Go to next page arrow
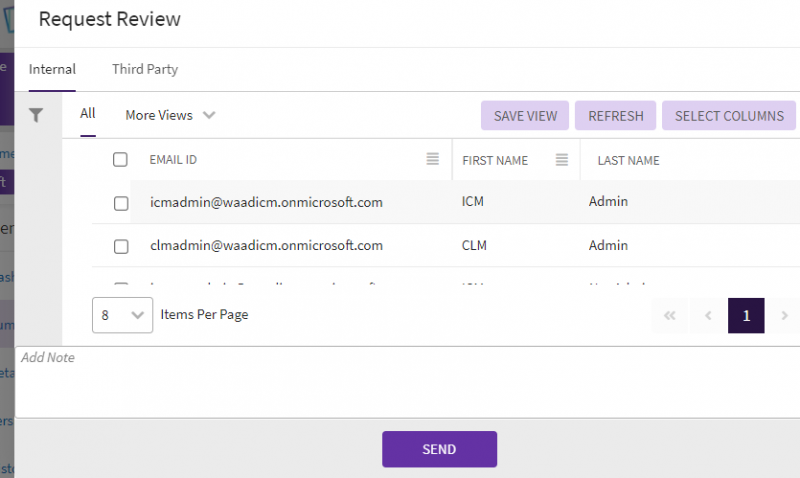800x478 pixels. click(x=784, y=315)
